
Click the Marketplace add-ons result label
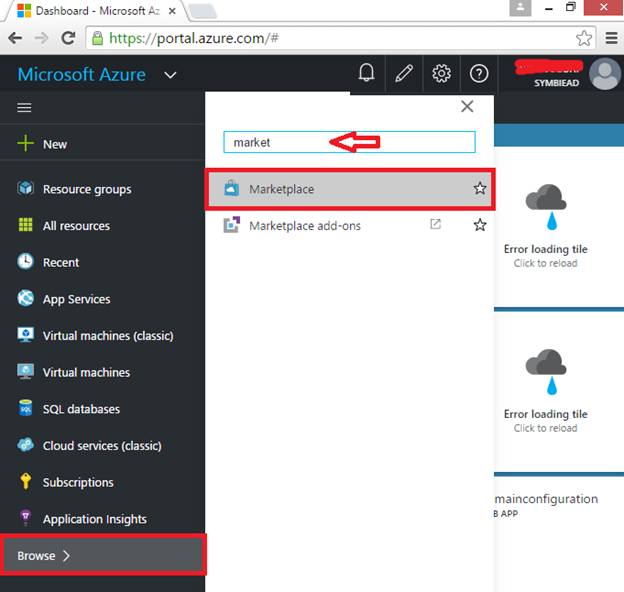point(305,226)
